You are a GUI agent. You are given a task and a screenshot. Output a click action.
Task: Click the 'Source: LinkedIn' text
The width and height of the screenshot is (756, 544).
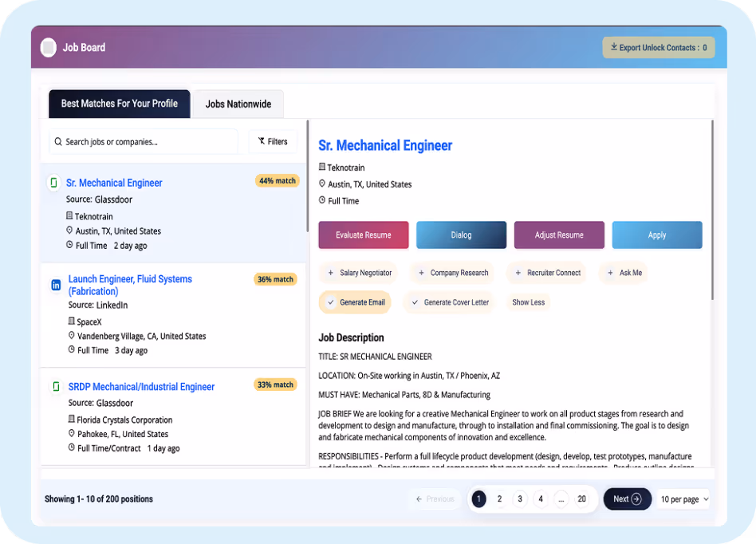(x=98, y=305)
